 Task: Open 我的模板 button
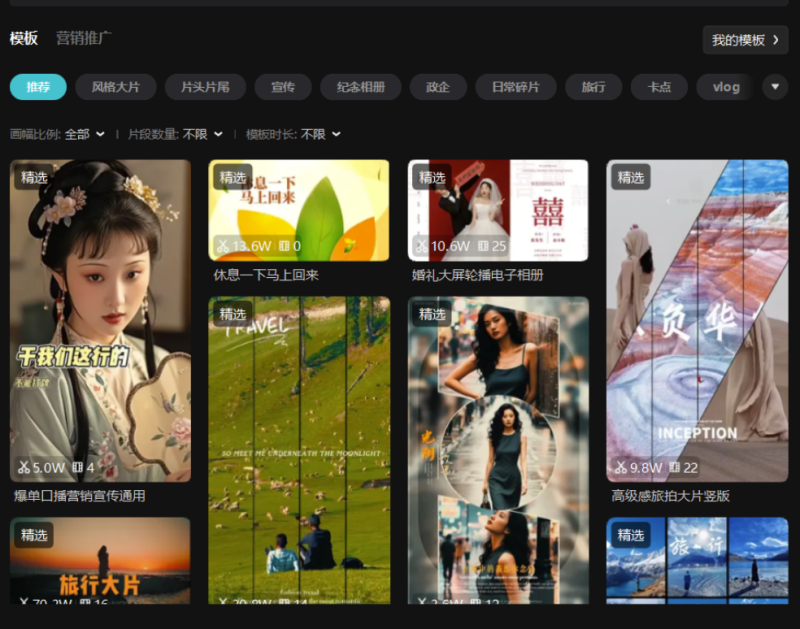tap(745, 40)
